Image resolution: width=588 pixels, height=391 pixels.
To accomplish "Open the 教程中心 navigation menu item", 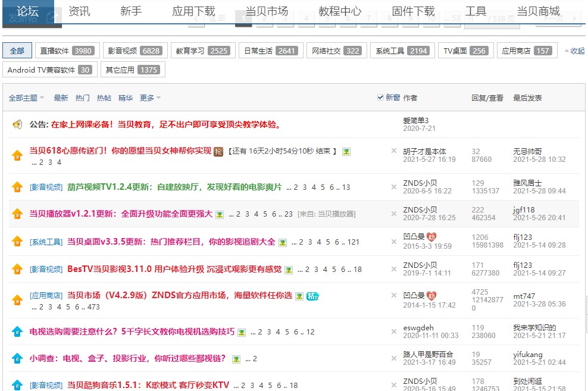I will [340, 11].
